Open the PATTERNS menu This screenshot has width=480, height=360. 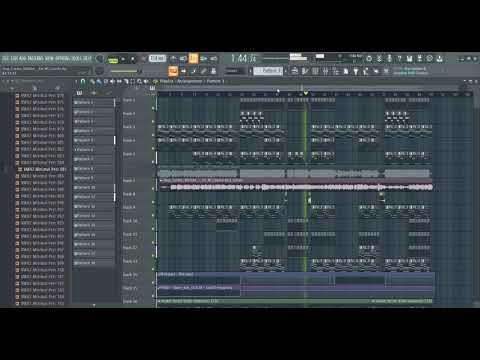[35, 59]
